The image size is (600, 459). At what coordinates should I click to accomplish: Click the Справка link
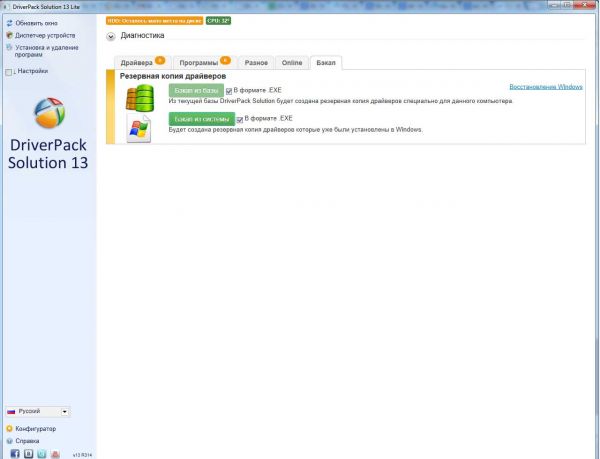click(x=27, y=441)
